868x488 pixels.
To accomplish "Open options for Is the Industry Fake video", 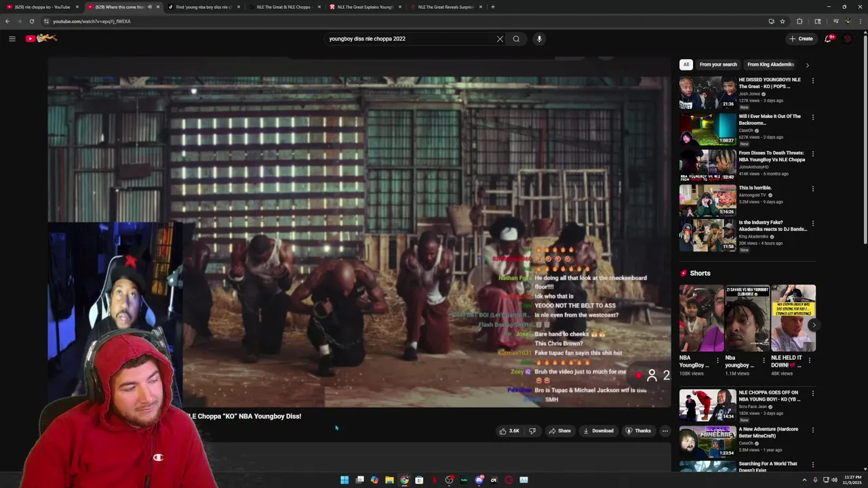I will 812,224.
